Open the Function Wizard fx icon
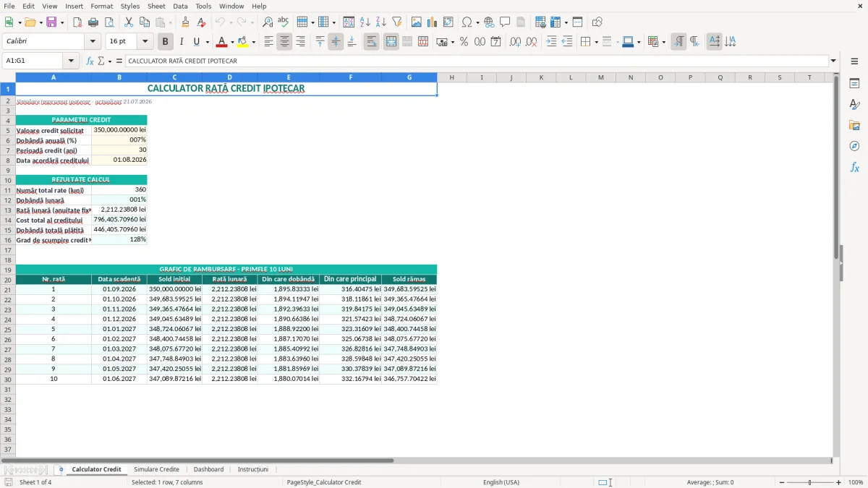Screen dimensions: 868x488 click(x=90, y=61)
